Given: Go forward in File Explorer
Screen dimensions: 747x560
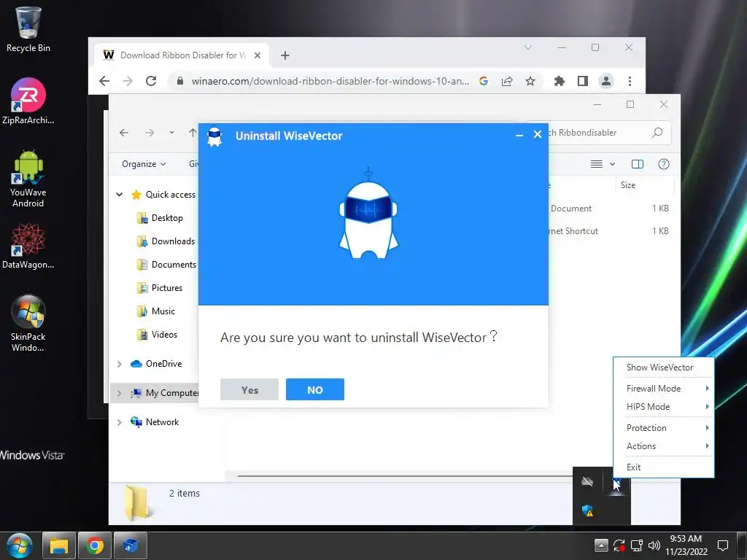Looking at the screenshot, I should coord(150,133).
